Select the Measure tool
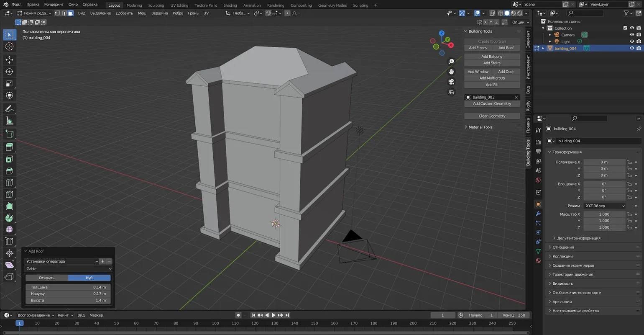 (x=9, y=121)
